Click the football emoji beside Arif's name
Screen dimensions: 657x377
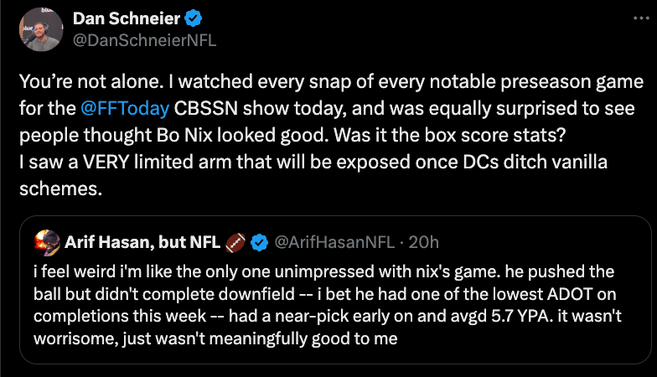[235, 243]
